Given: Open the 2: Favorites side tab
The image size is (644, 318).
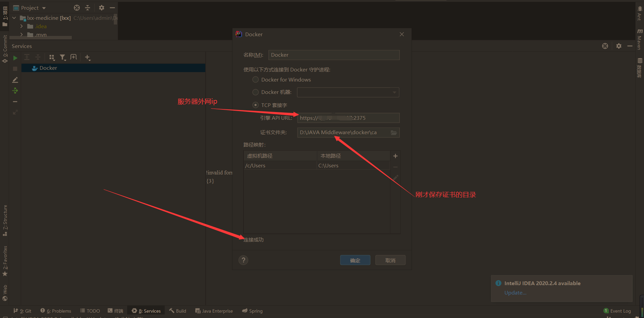Looking at the screenshot, I should pyautogui.click(x=5, y=261).
